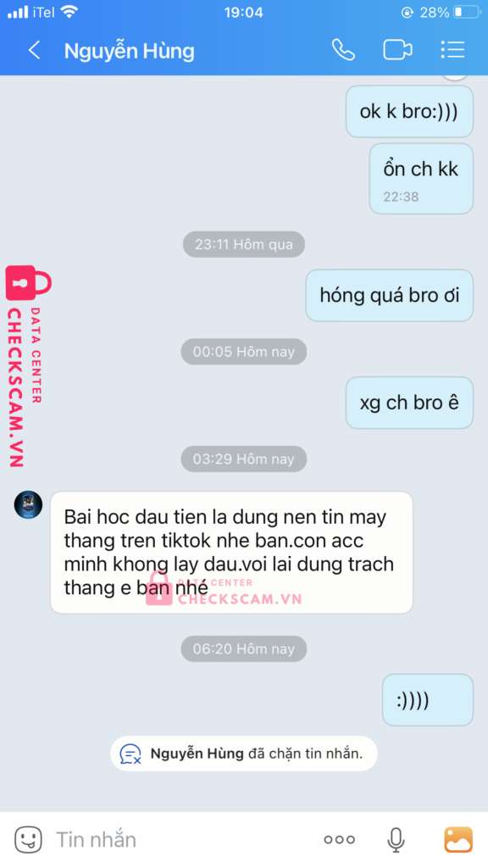Open the chat options list menu

(452, 50)
